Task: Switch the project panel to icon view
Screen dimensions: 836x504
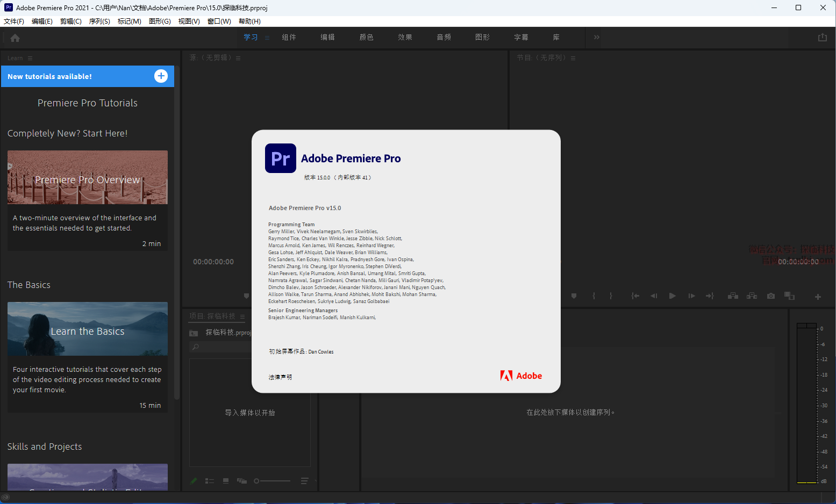Action: 226,481
